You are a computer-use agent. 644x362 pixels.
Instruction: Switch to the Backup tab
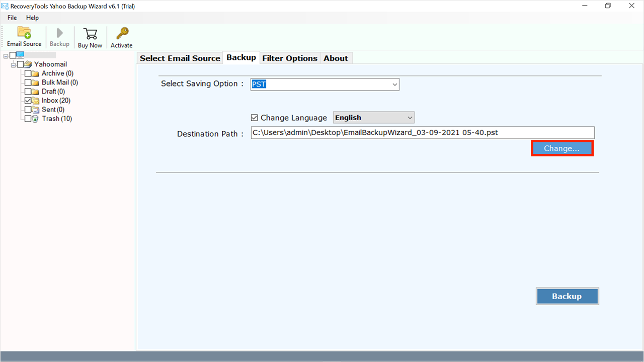point(242,57)
